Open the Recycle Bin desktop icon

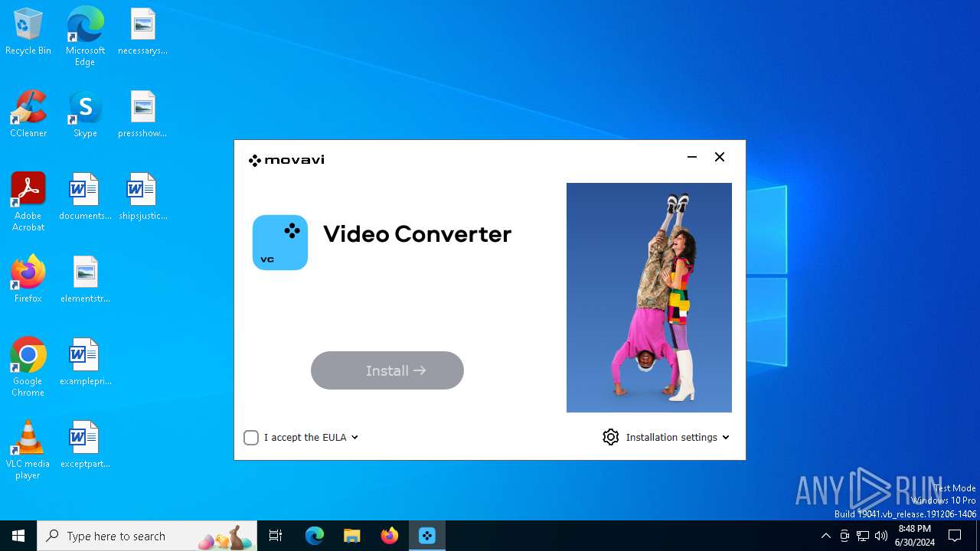[x=28, y=32]
